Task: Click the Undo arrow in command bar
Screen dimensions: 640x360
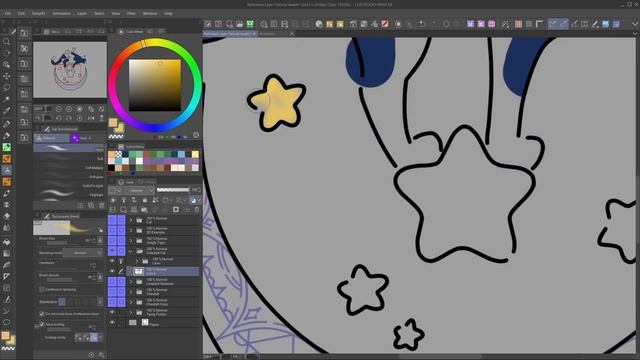Action: [422, 24]
